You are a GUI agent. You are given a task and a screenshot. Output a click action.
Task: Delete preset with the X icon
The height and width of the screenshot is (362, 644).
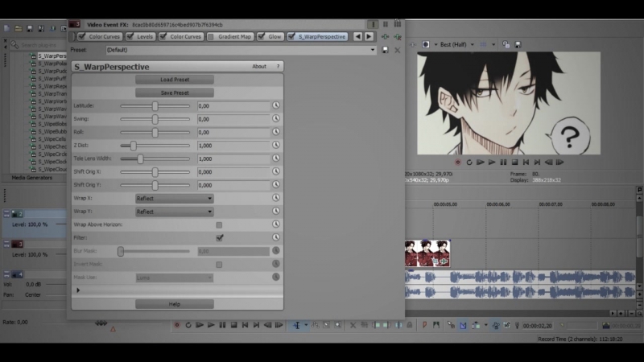tap(397, 50)
